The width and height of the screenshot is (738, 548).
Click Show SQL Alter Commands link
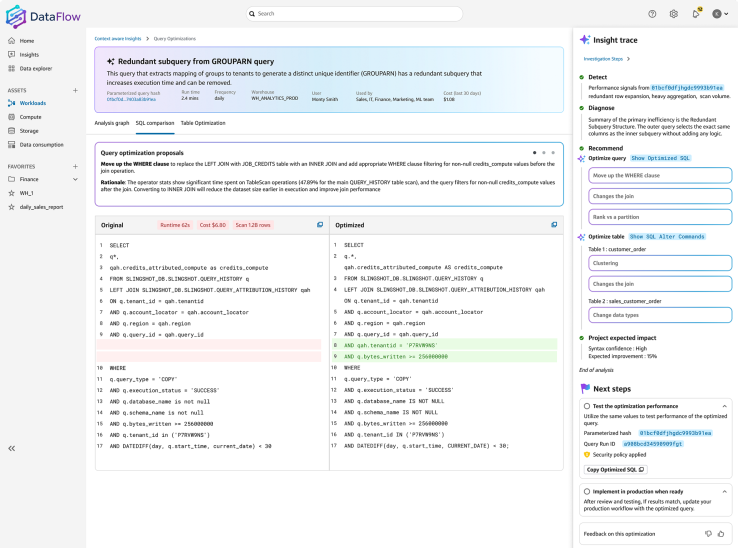point(667,237)
